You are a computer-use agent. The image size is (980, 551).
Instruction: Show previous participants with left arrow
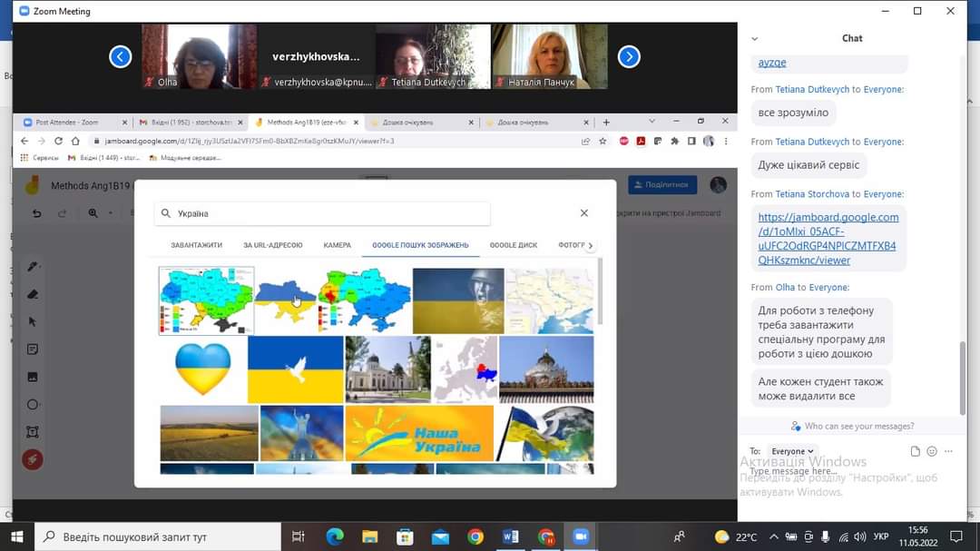pos(121,57)
